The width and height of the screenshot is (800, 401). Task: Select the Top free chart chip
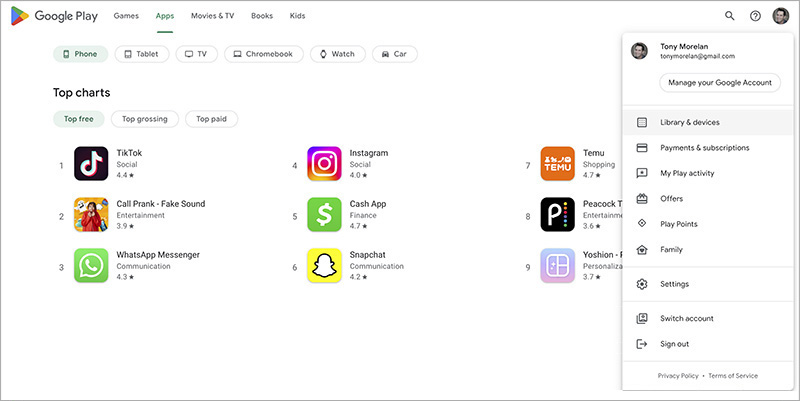(79, 119)
